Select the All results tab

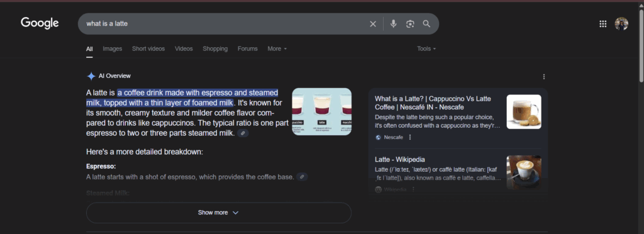coord(89,49)
